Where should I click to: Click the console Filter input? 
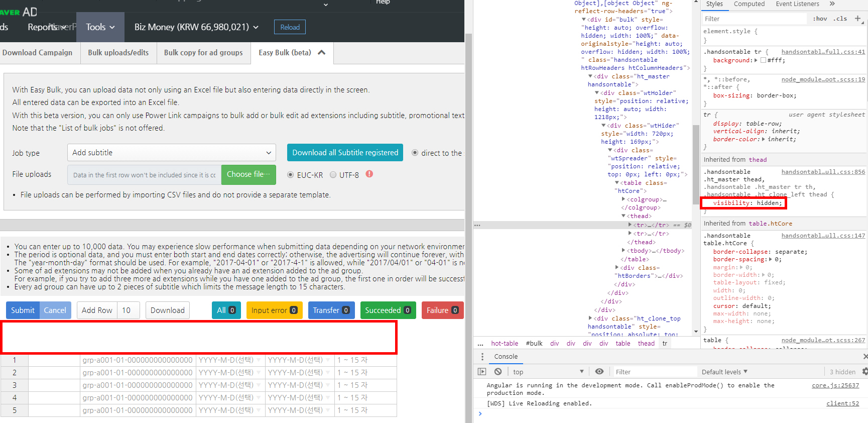pos(655,372)
